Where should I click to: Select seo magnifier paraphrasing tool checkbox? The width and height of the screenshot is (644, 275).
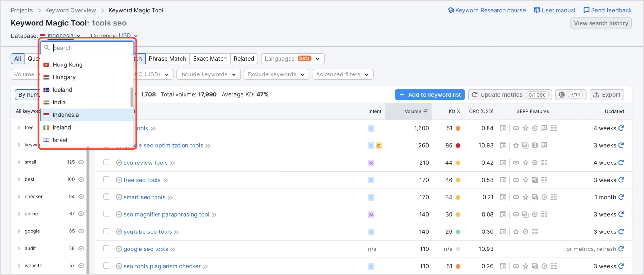[x=106, y=214]
